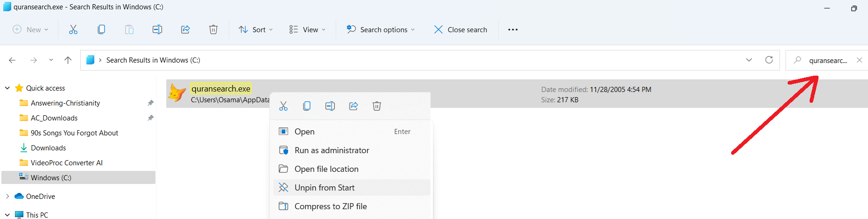Click the Cut icon in the toolbar

point(73,29)
